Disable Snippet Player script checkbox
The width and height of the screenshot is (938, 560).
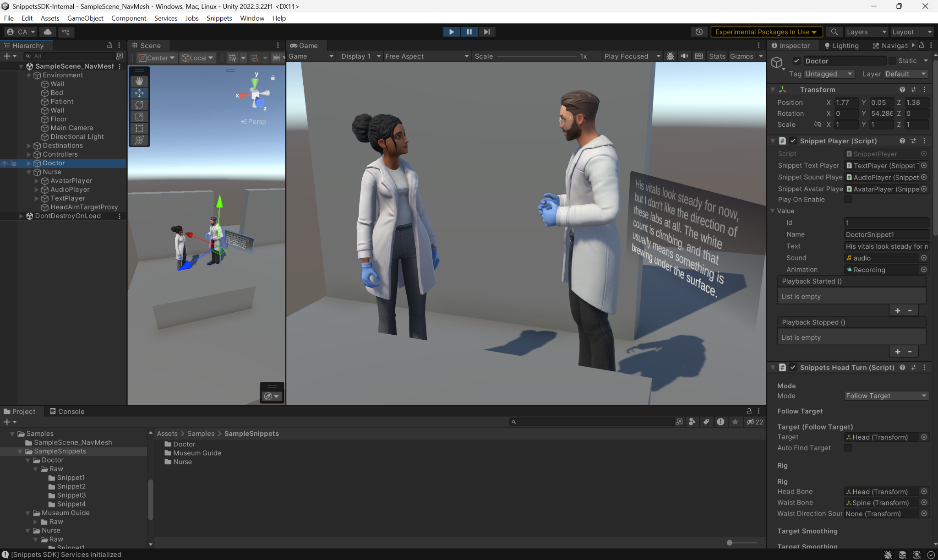[793, 141]
